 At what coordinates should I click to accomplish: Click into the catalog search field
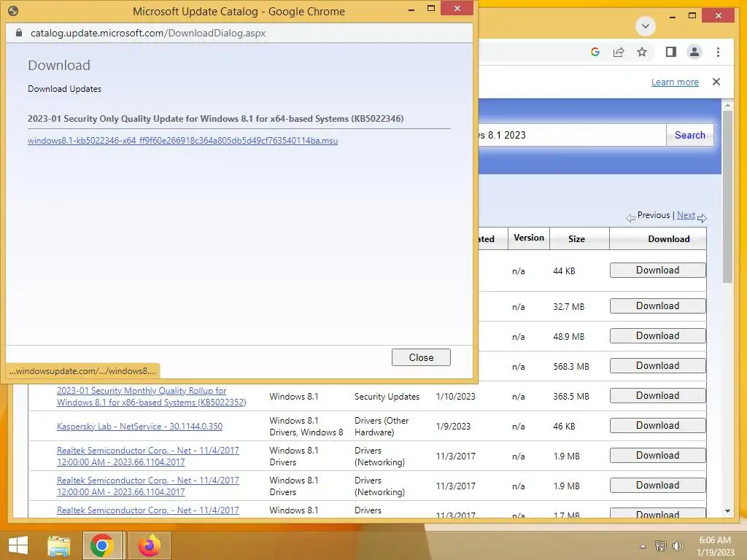572,135
